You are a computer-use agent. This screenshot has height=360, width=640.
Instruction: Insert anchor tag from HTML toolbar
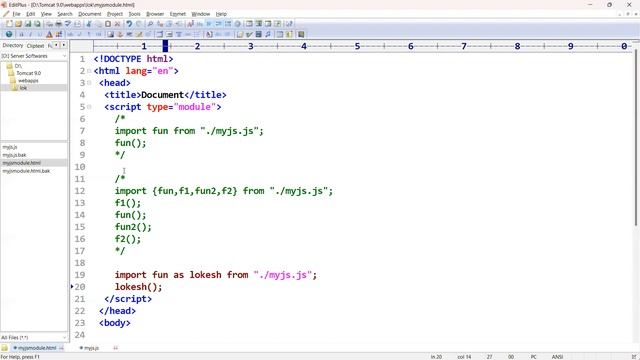pyautogui.click(x=120, y=34)
